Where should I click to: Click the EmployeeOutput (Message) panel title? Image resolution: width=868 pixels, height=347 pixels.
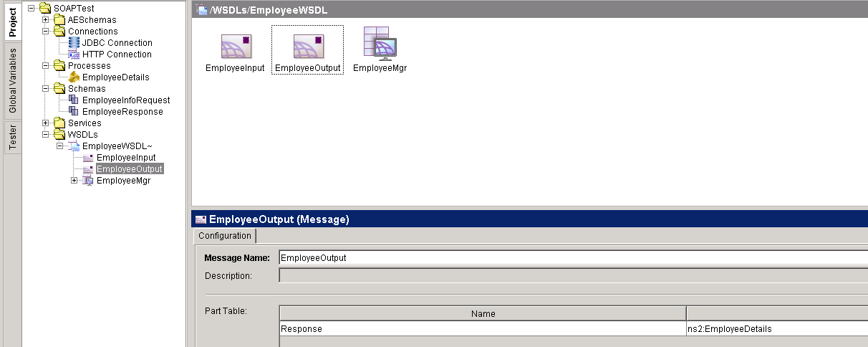tap(279, 220)
